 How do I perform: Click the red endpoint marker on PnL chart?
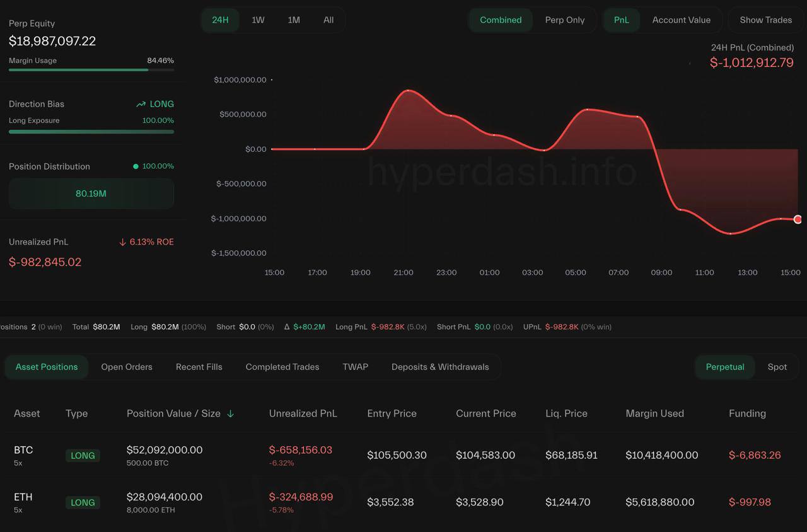tap(798, 219)
